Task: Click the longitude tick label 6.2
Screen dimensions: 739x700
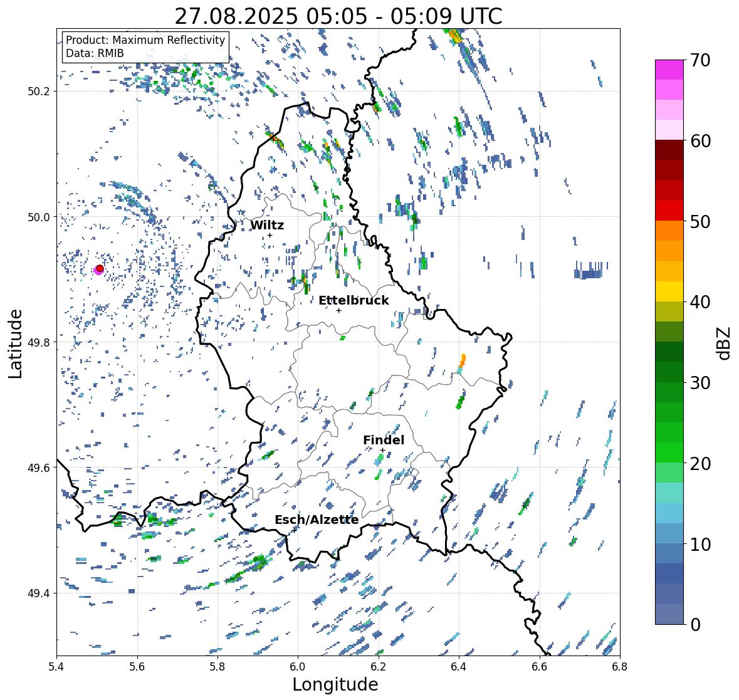Action: [x=379, y=666]
